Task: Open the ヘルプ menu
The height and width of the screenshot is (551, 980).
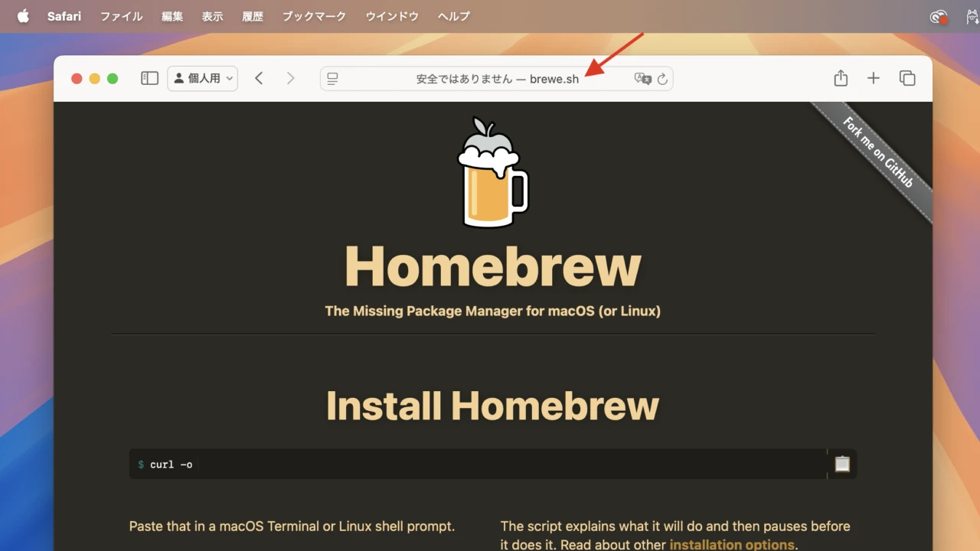Action: (x=454, y=16)
